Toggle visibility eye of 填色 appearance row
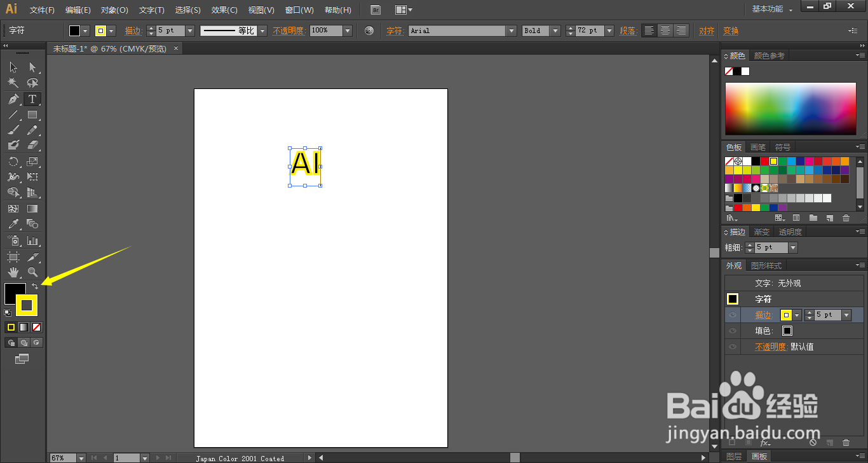 tap(733, 331)
